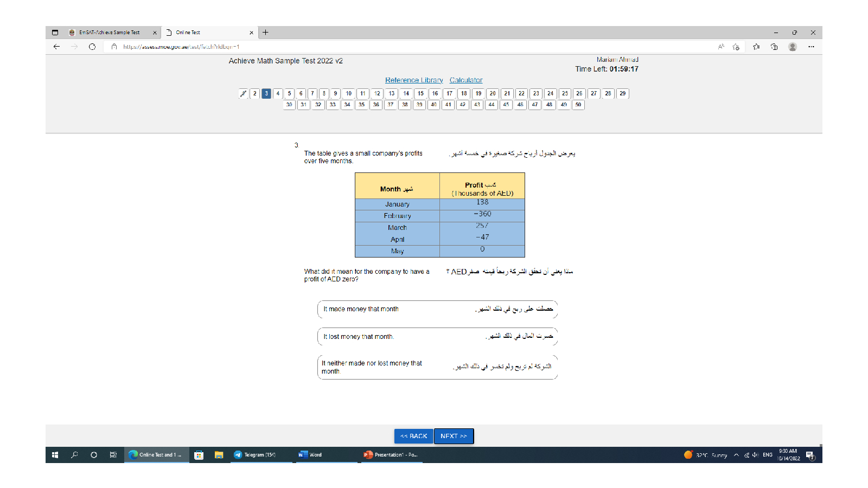The width and height of the screenshot is (868, 488).
Task: Jump to question 25 in navigator
Action: [565, 93]
